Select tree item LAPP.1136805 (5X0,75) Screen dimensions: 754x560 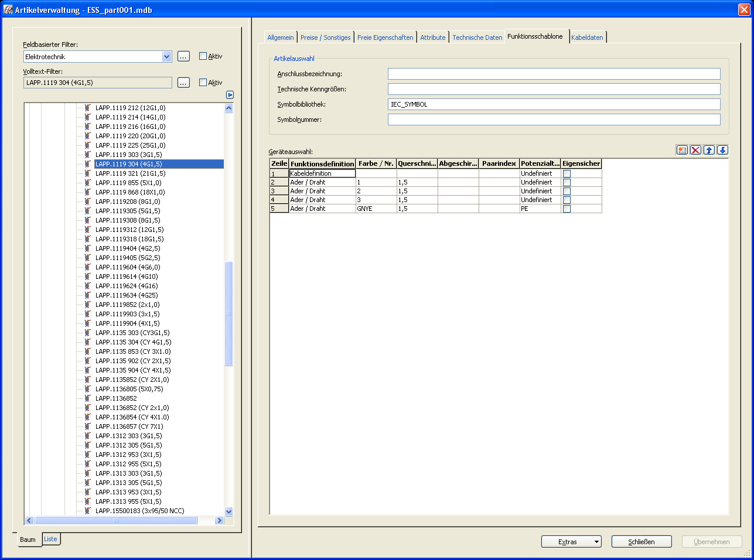tap(129, 389)
